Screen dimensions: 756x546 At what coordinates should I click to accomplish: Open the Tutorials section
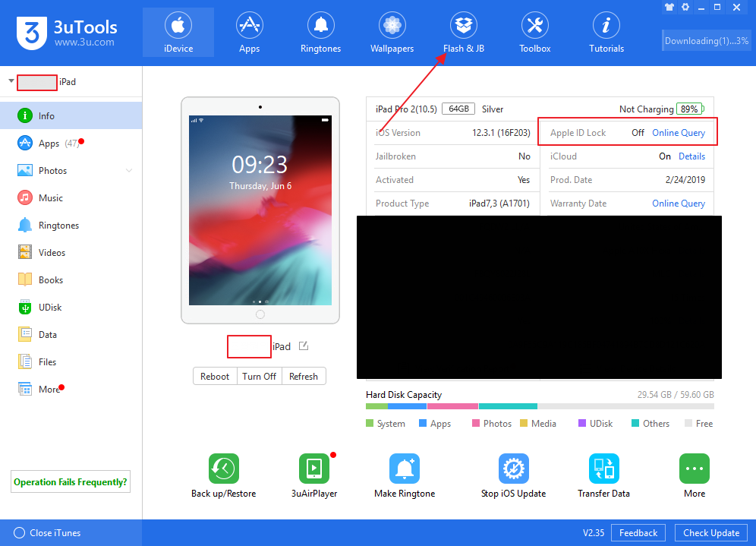pyautogui.click(x=606, y=33)
